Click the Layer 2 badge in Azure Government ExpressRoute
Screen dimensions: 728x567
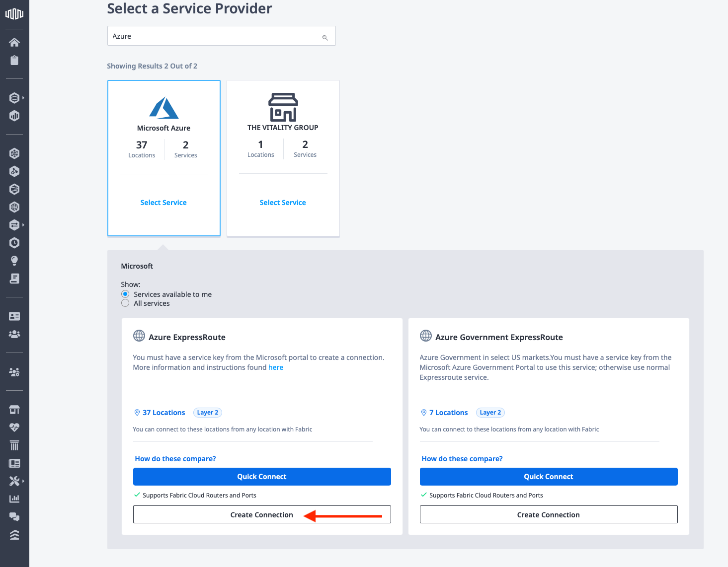tap(490, 413)
